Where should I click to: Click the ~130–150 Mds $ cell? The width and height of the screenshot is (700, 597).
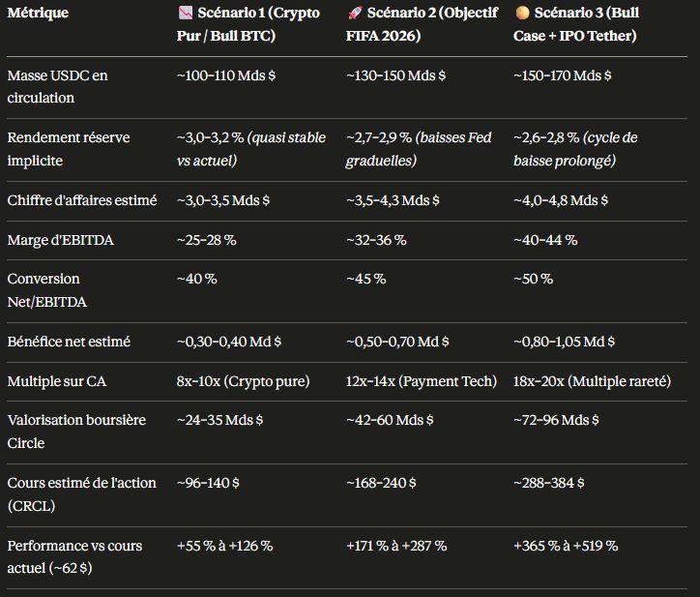396,75
